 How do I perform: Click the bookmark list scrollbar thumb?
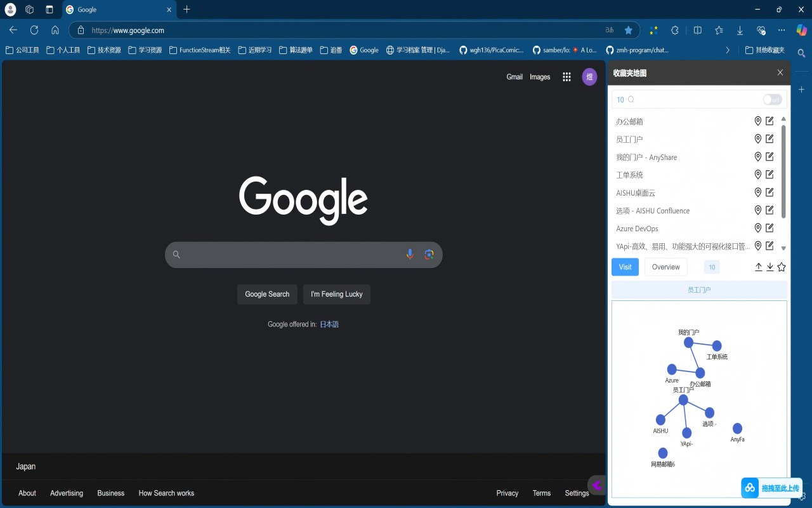coord(783,171)
